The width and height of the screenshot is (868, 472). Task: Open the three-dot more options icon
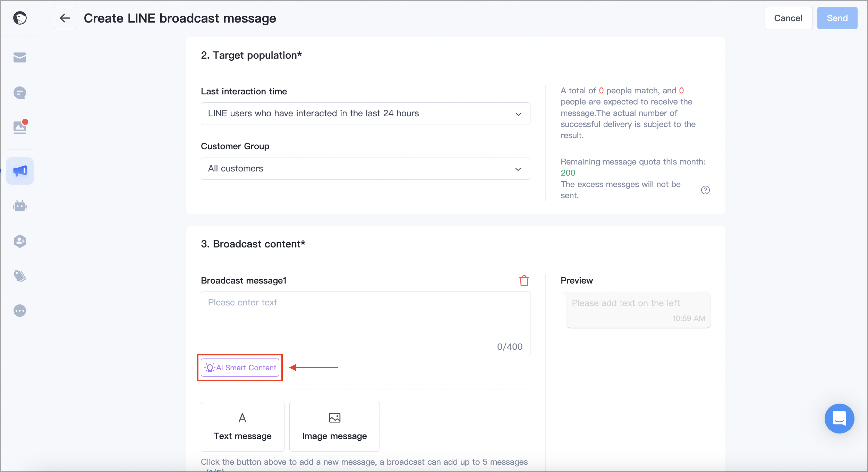[20, 311]
